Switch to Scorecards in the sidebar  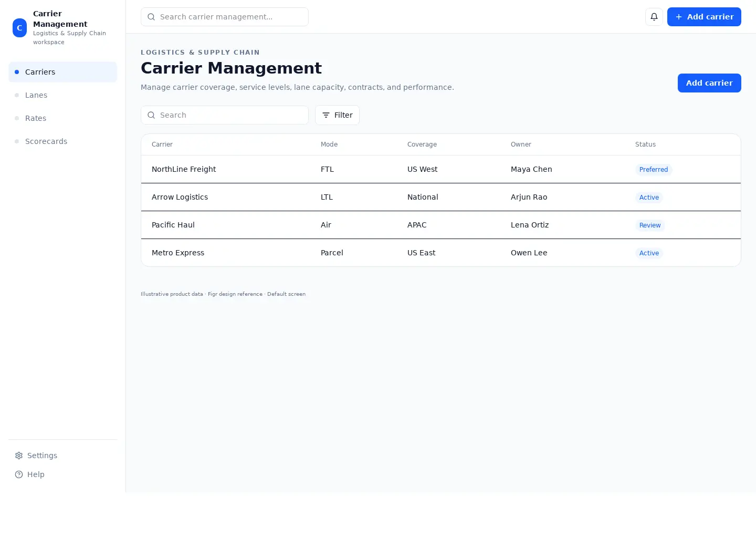[x=62, y=141]
